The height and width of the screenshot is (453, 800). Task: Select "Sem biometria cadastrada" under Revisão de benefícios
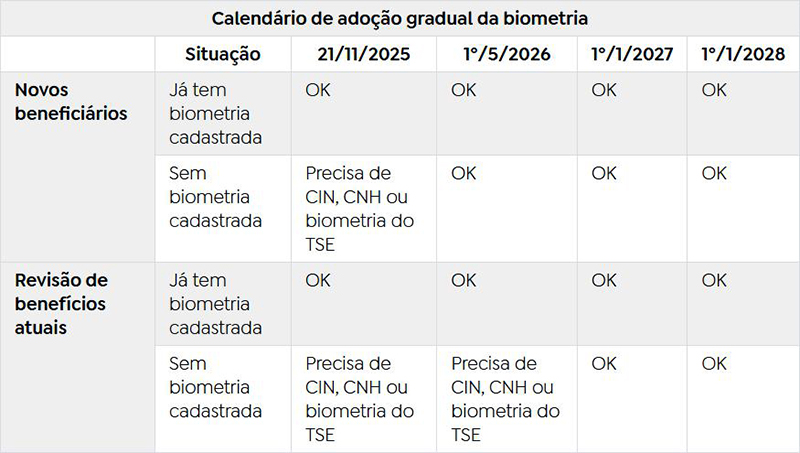(x=210, y=387)
